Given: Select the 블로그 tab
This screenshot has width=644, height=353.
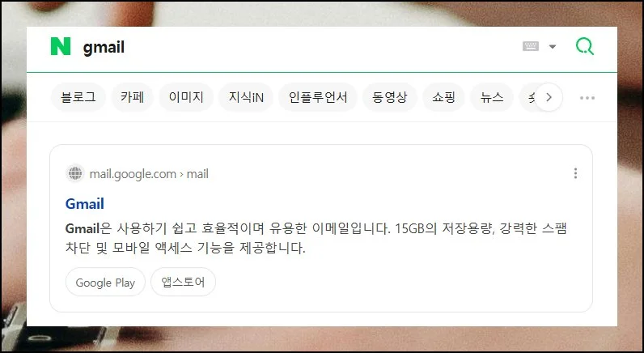Looking at the screenshot, I should coord(78,97).
